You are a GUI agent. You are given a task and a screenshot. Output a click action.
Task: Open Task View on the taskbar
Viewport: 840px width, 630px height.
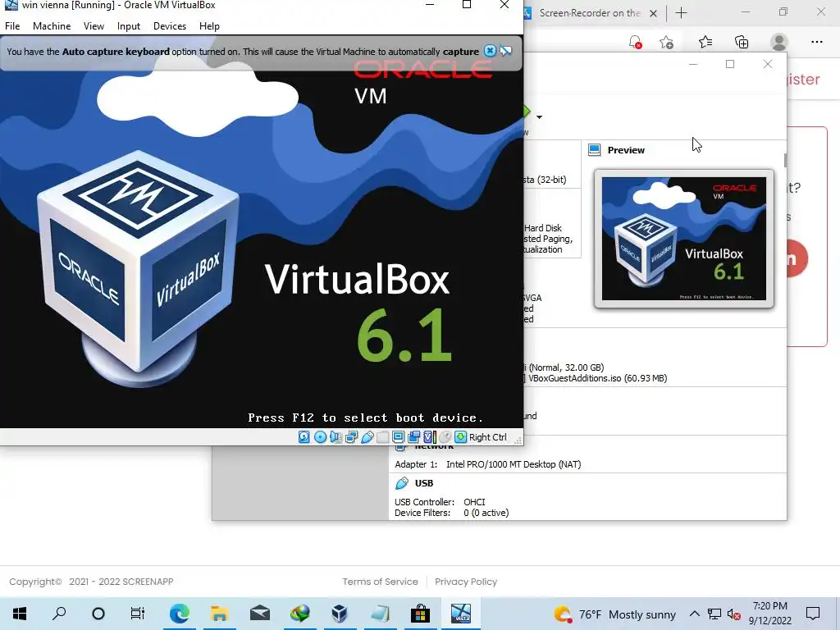click(138, 614)
